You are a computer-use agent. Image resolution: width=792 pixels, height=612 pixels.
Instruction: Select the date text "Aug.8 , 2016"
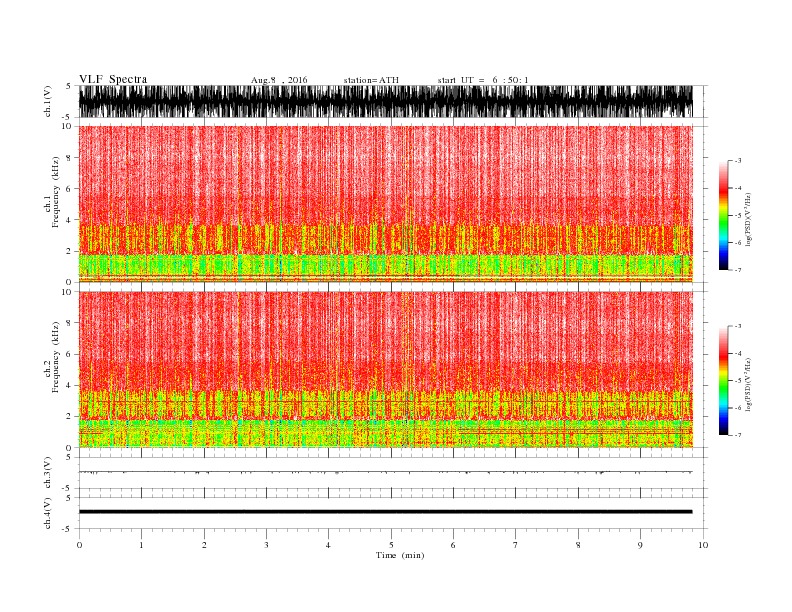pos(279,80)
